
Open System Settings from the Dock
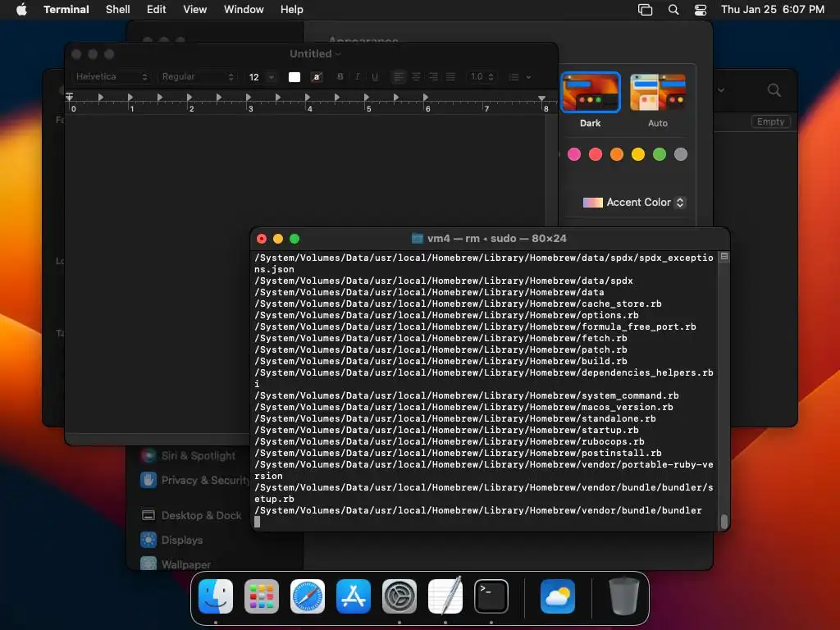coord(399,596)
